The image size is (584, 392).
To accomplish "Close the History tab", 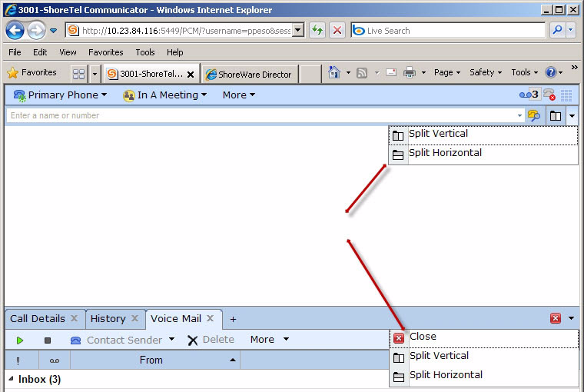I will click(134, 318).
